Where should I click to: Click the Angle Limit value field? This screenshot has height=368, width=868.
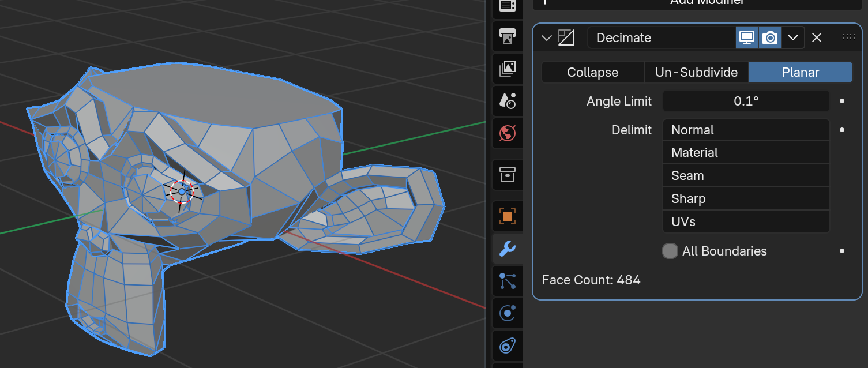point(746,101)
